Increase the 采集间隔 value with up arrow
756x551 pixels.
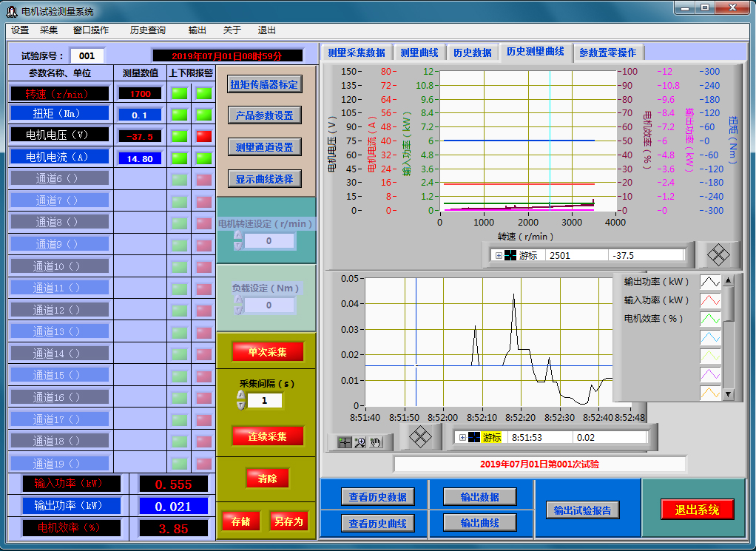click(x=241, y=395)
